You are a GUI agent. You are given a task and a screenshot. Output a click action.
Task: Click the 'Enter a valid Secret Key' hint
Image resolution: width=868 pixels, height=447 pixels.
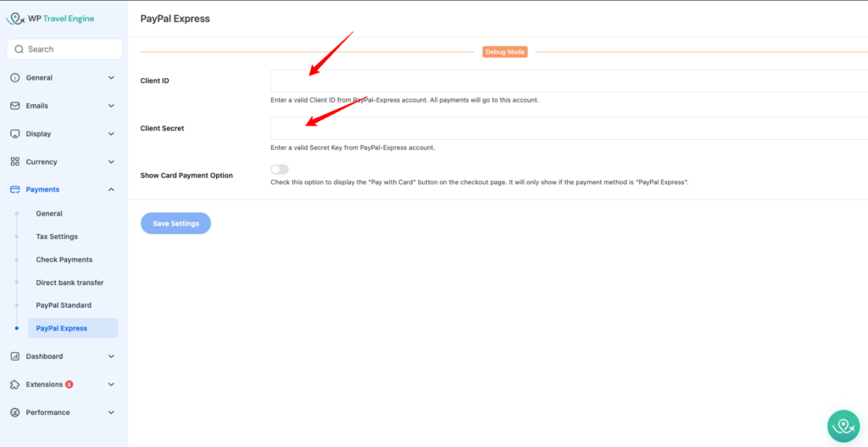(x=353, y=148)
